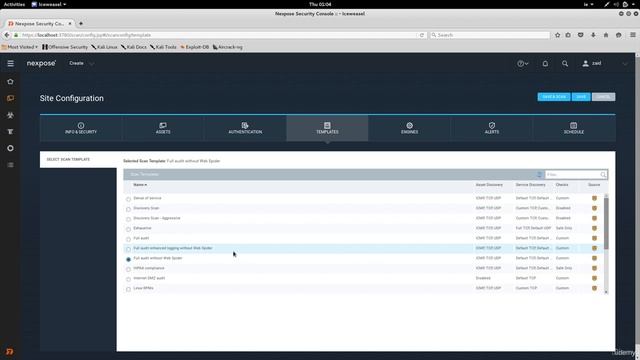This screenshot has height=360, width=640.
Task: Select the Select Scan Template section
Action: coord(78,160)
